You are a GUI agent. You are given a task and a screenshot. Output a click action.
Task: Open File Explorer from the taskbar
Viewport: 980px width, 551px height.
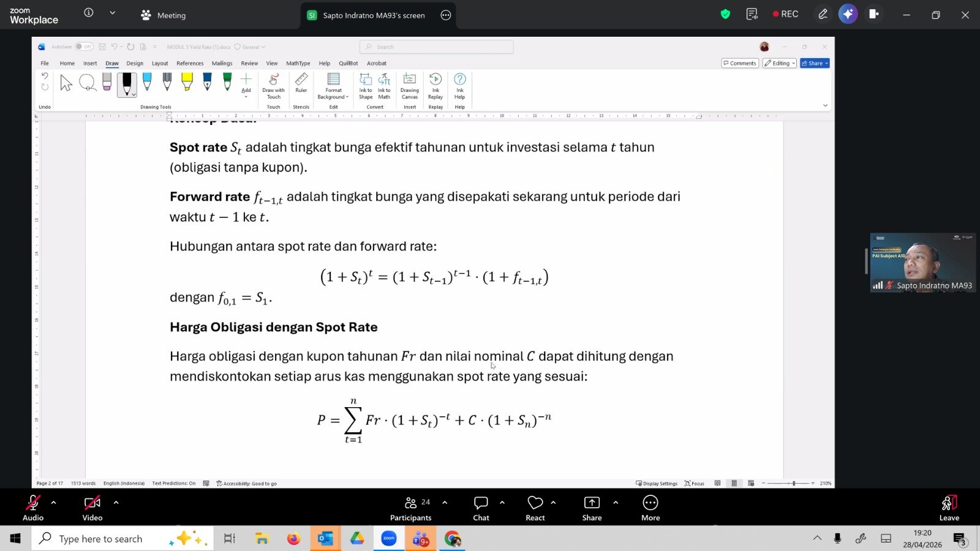click(262, 539)
